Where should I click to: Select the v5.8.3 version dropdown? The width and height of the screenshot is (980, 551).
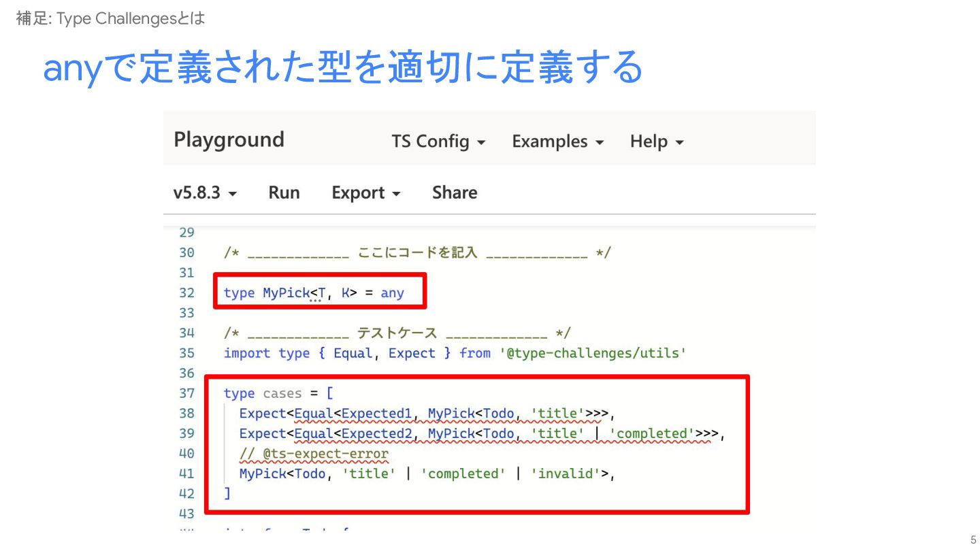click(x=205, y=193)
